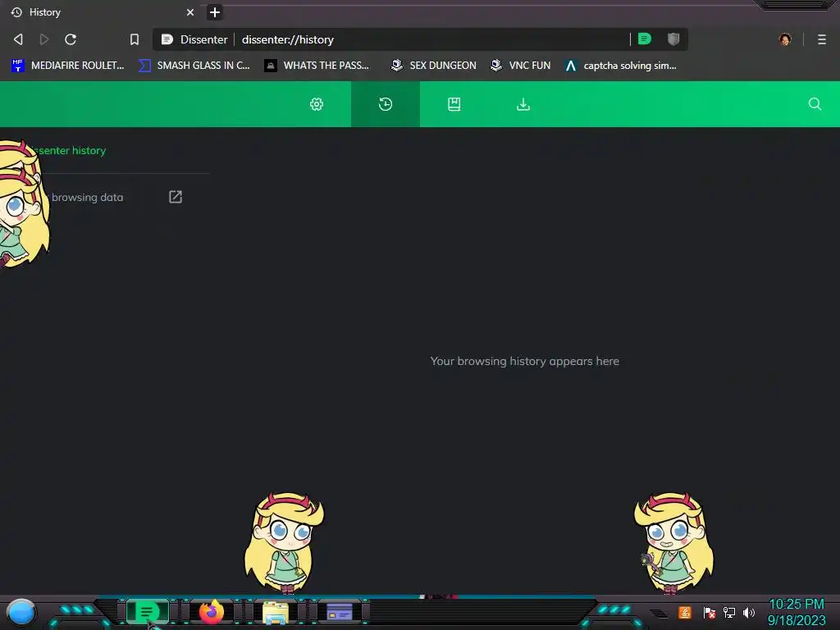Open Settings via the gear icon in green bar
Screen dimensions: 840x630
click(x=317, y=104)
